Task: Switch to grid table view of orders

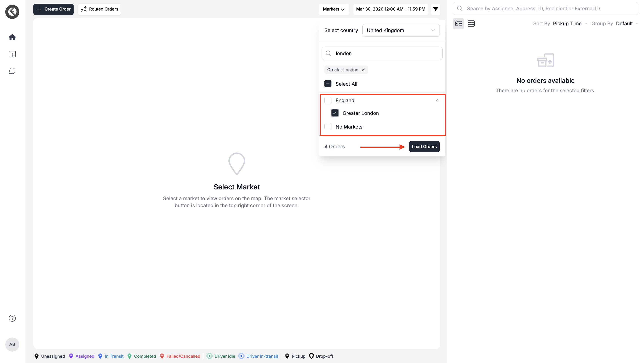Action: (471, 24)
